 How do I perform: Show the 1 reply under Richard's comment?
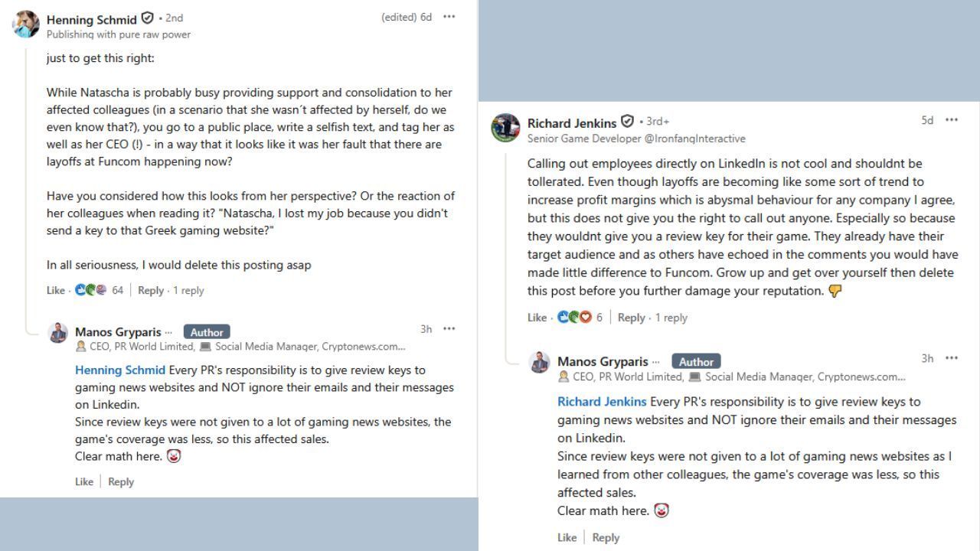[x=671, y=318]
